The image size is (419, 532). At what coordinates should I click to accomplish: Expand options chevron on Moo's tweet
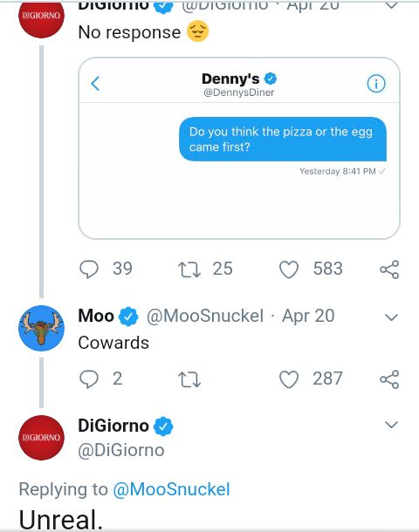pos(391,317)
